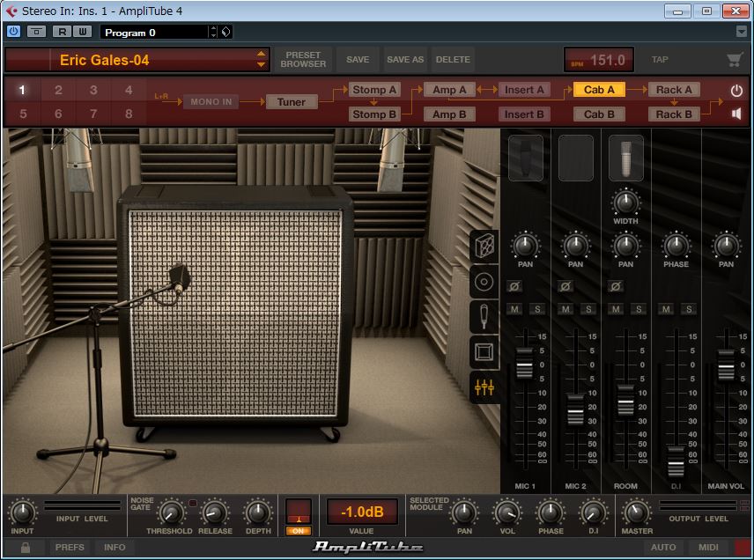Select the mixer view icon

(484, 387)
